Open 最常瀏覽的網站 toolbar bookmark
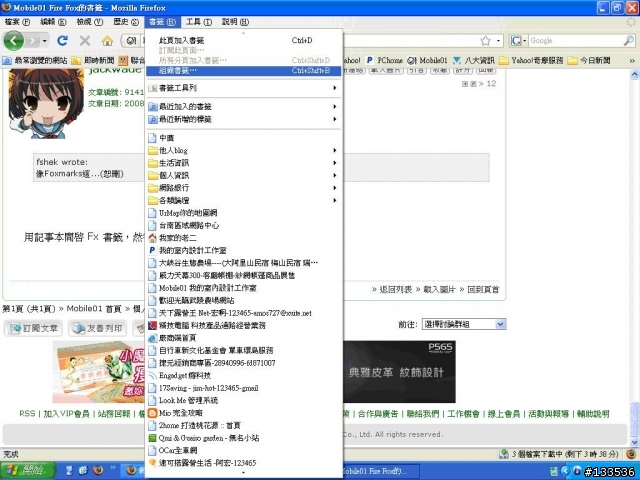 tap(35, 60)
